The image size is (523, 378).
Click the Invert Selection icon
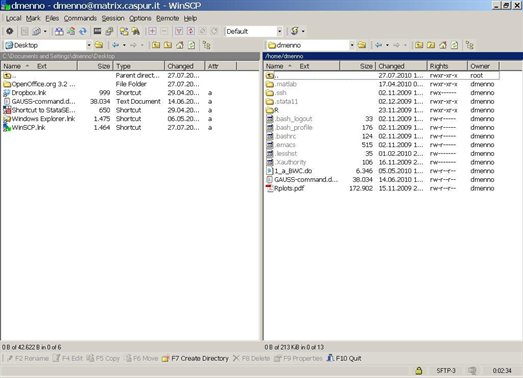click(191, 31)
